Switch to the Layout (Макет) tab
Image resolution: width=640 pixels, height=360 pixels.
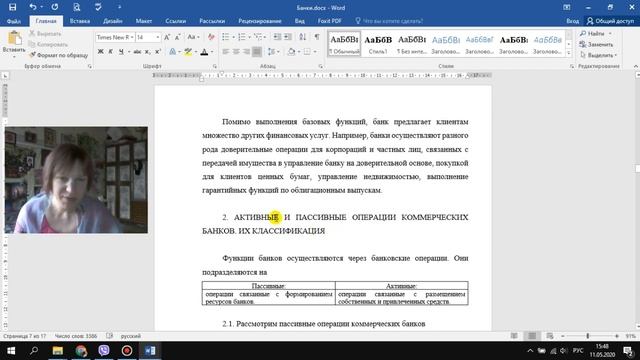[144, 21]
